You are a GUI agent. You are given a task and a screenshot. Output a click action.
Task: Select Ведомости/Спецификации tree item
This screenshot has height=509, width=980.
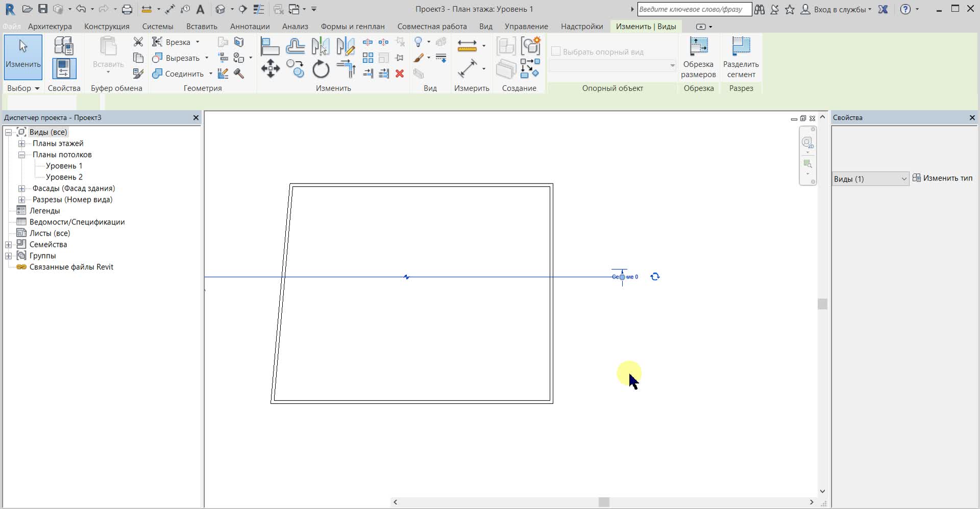(77, 222)
